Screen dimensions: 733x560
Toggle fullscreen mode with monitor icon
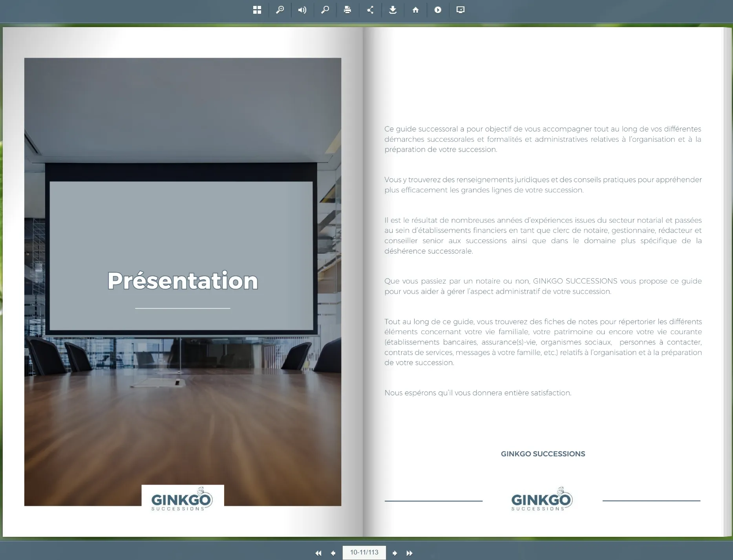click(x=461, y=10)
